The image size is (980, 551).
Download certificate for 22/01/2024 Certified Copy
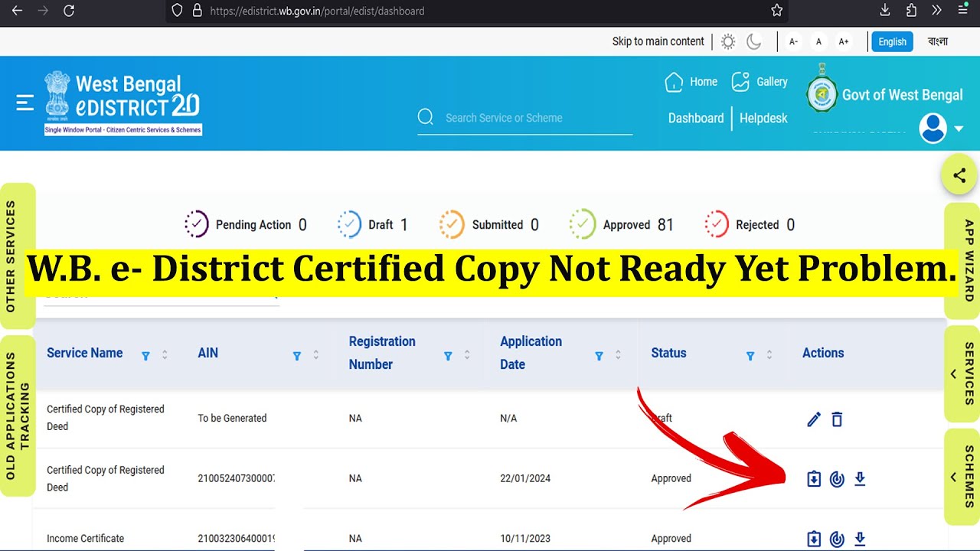860,479
